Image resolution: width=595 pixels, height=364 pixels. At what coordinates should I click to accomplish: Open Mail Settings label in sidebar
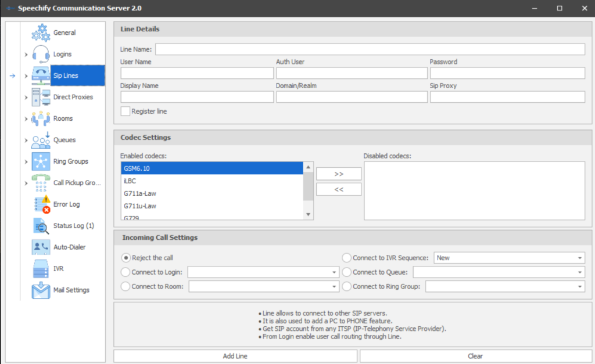[x=71, y=290]
